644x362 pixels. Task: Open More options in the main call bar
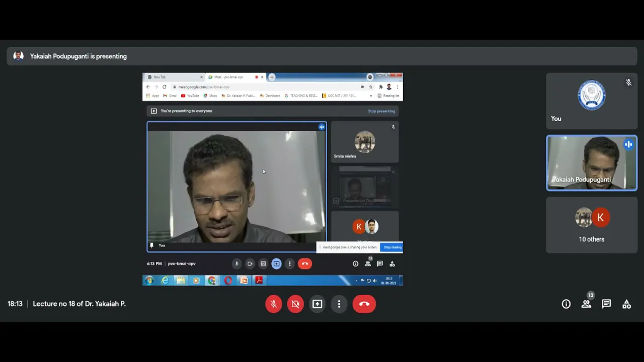click(339, 304)
